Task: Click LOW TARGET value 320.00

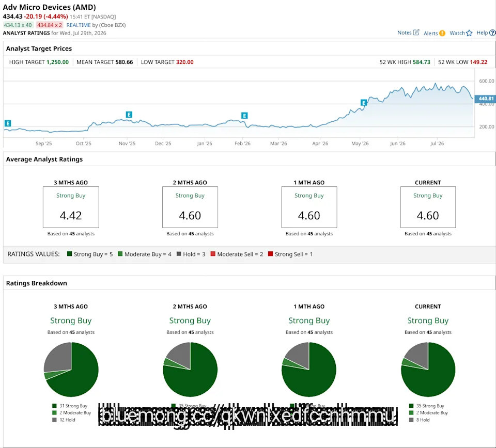Action: coord(185,62)
